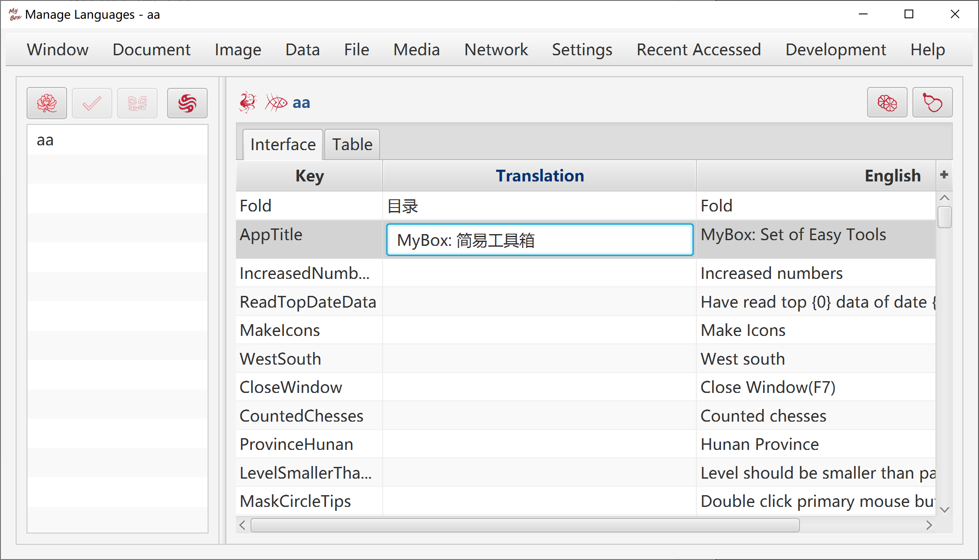Click the English cell 'Increased numbers'
The width and height of the screenshot is (979, 560).
(816, 273)
